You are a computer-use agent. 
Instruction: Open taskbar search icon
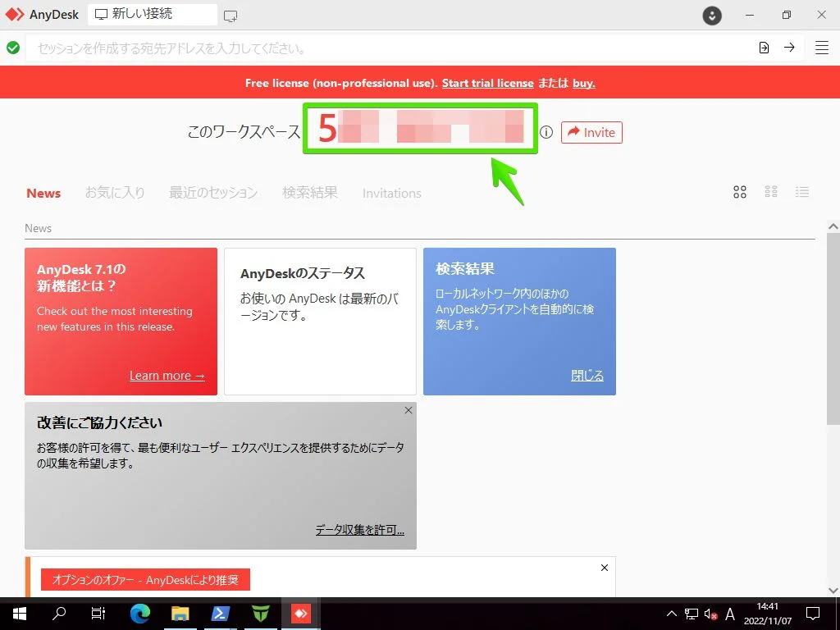pos(59,614)
